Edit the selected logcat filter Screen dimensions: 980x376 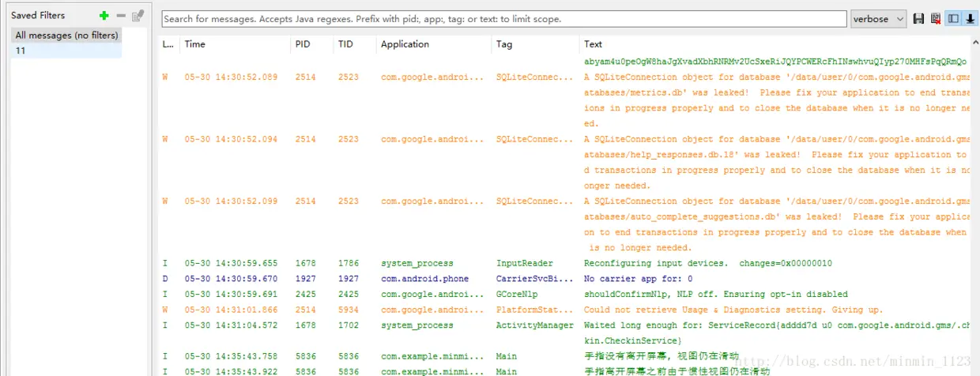pyautogui.click(x=138, y=16)
